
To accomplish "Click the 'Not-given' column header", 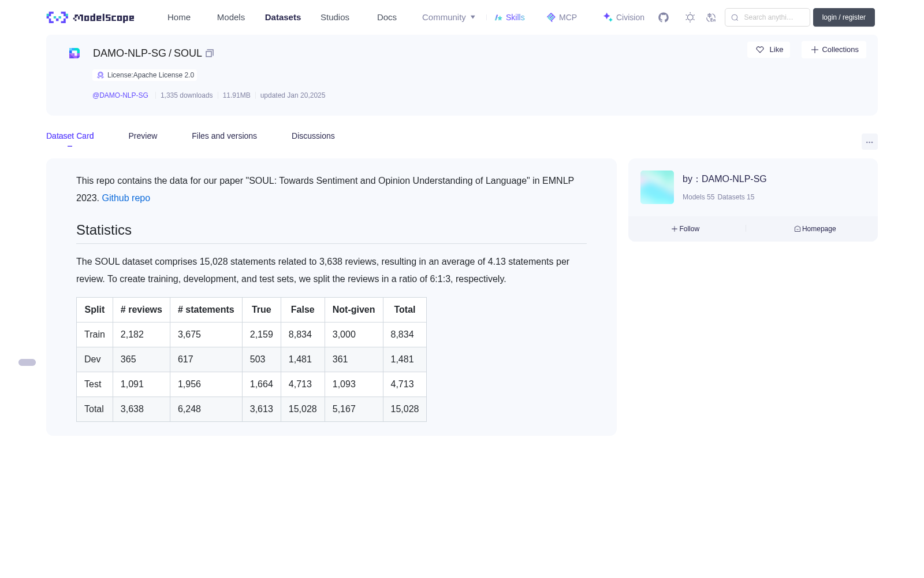I will (x=354, y=310).
